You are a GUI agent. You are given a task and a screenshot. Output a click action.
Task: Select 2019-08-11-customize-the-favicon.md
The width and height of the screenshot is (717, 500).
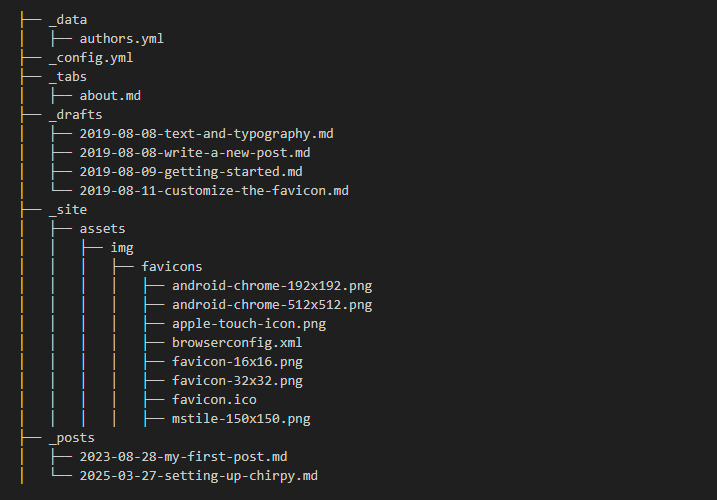click(214, 191)
